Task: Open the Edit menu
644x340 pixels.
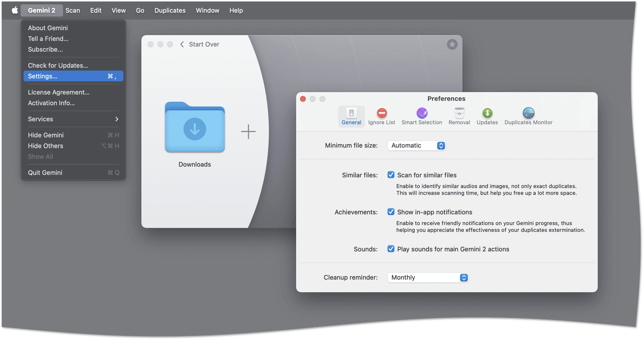Action: [x=96, y=11]
